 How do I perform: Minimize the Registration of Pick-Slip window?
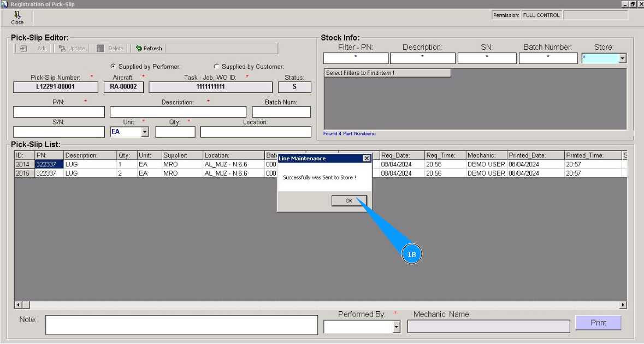click(625, 4)
